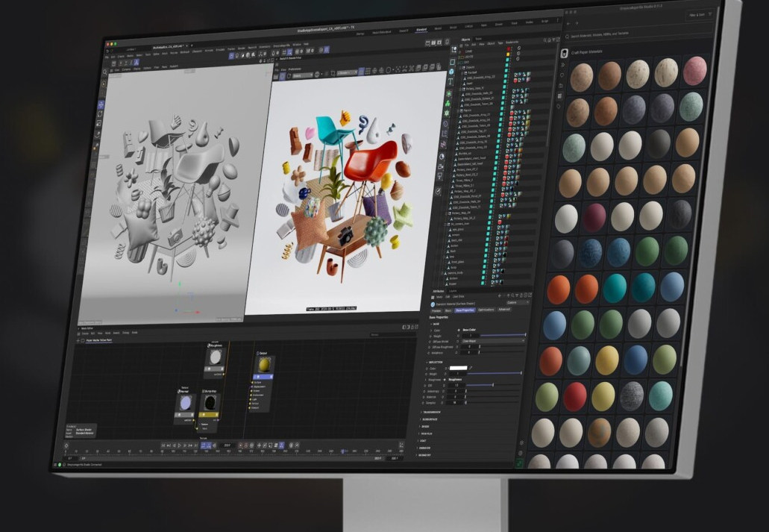The width and height of the screenshot is (769, 532).
Task: Click the Reflection Roughness texture link
Action: tap(455, 379)
